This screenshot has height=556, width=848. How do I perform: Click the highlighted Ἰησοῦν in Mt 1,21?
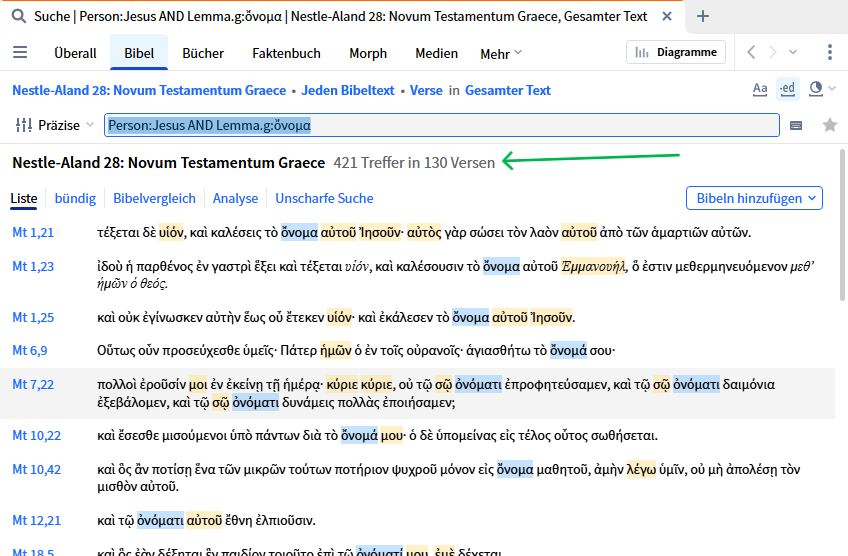(x=381, y=233)
